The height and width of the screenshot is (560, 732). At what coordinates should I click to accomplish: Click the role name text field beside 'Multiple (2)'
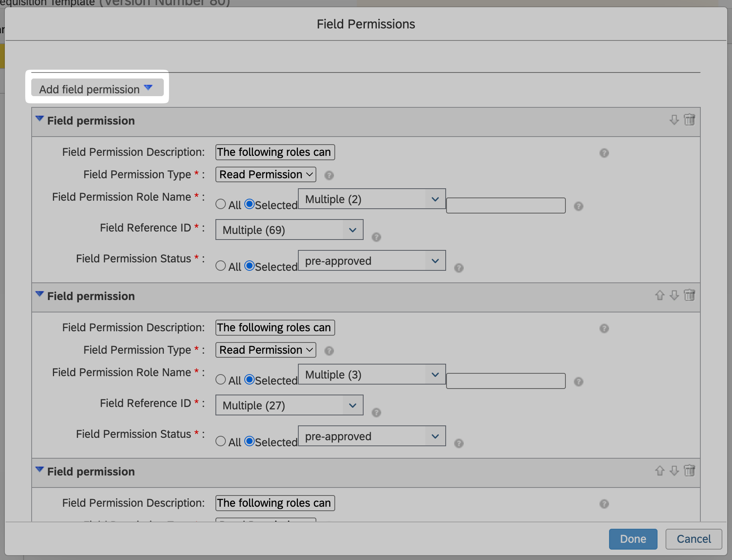pos(505,205)
